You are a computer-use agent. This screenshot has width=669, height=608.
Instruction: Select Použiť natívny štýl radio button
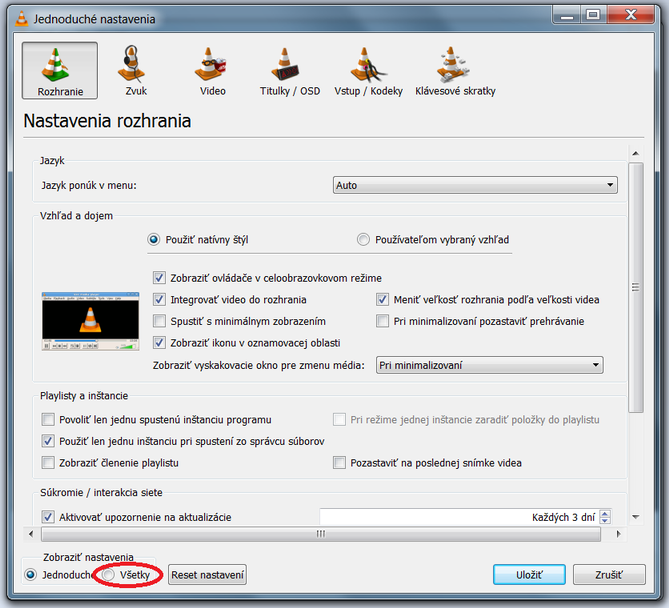point(154,240)
